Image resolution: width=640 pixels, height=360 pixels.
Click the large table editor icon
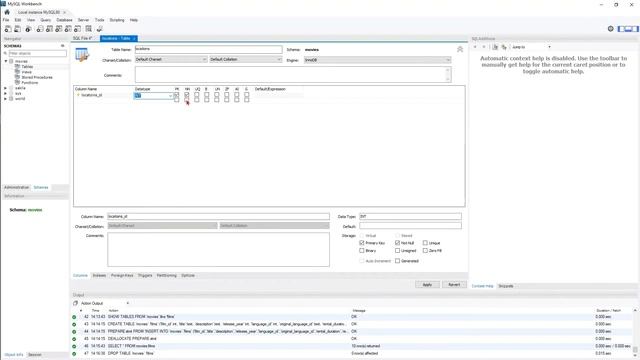82,55
